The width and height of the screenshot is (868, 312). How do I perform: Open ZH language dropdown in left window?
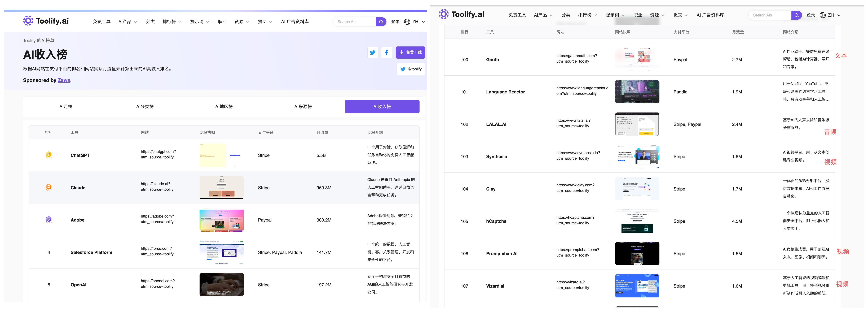click(x=418, y=22)
